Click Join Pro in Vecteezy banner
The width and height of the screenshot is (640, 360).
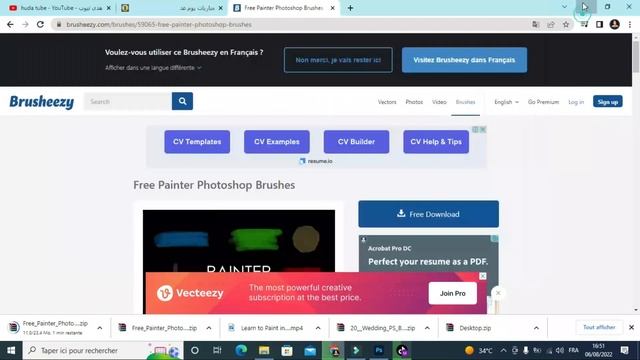pyautogui.click(x=453, y=293)
